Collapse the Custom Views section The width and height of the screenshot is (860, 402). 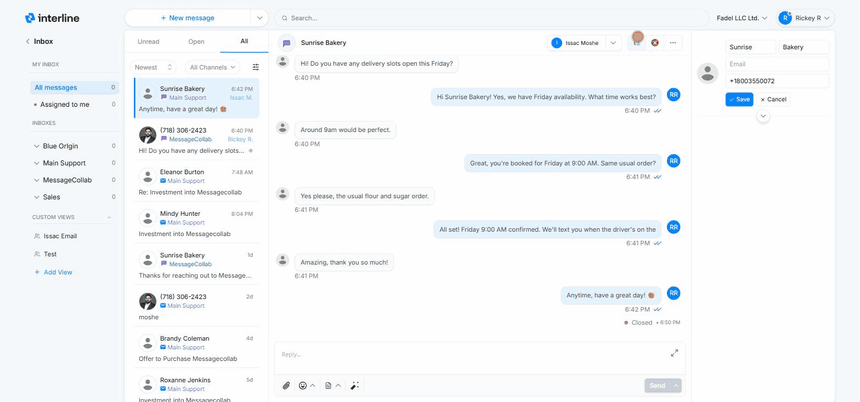(x=109, y=217)
